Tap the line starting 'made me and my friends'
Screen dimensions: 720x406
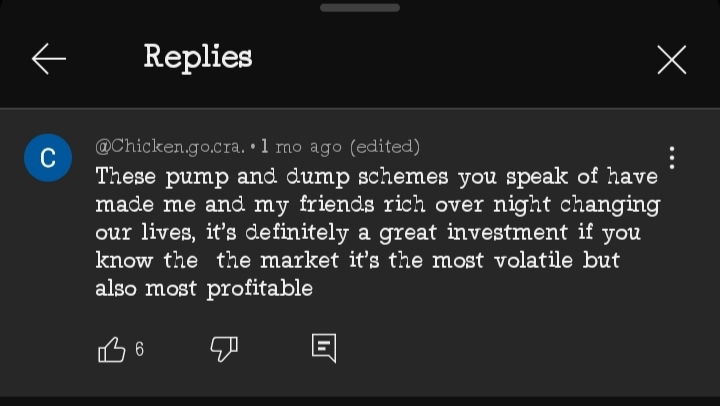coord(377,205)
